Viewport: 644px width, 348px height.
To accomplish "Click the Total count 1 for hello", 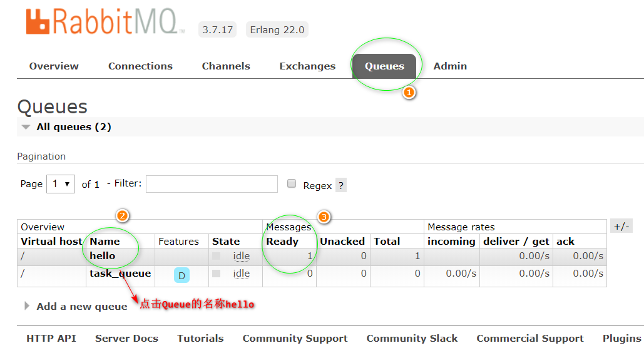I will click(417, 256).
